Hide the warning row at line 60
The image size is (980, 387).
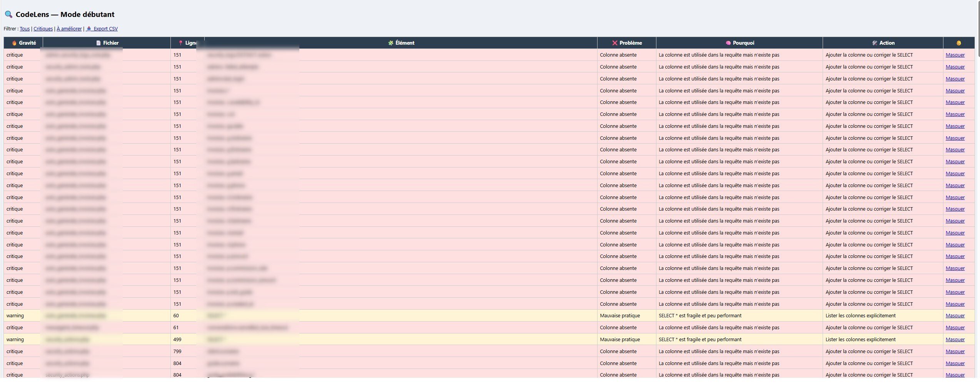(955, 316)
